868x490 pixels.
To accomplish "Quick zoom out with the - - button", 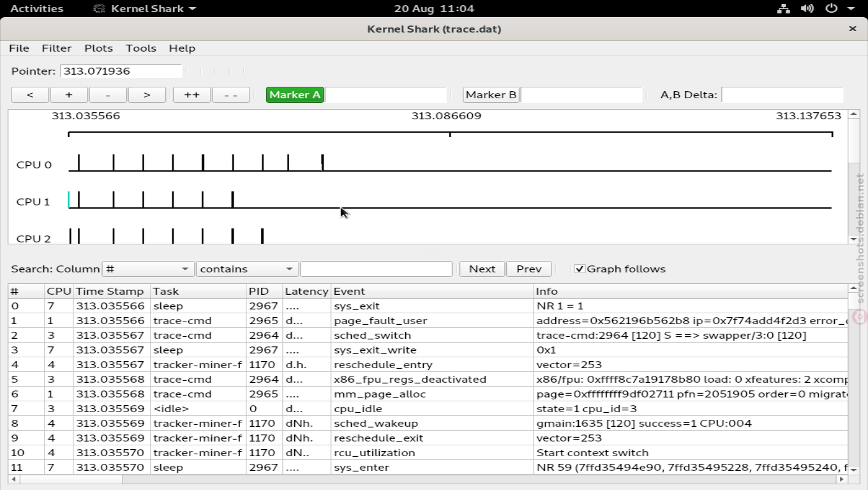I will point(230,95).
